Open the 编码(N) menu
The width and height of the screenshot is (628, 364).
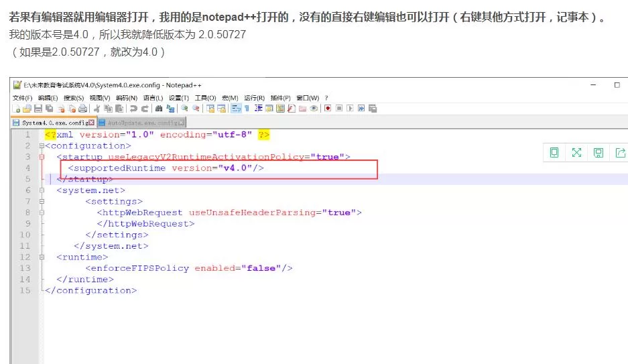tap(127, 98)
